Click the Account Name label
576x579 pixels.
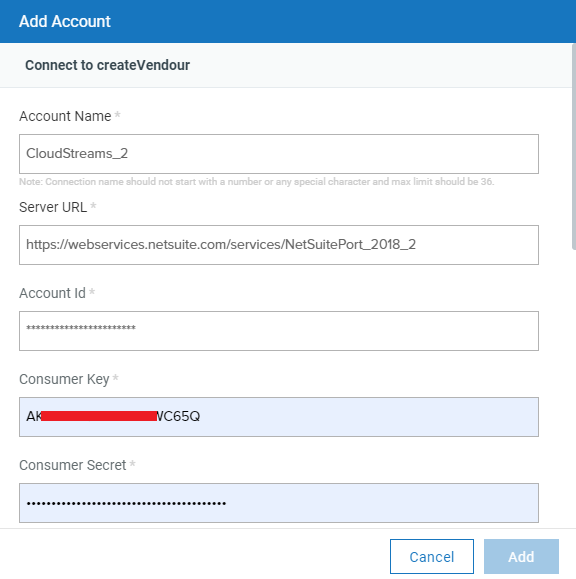tap(65, 116)
